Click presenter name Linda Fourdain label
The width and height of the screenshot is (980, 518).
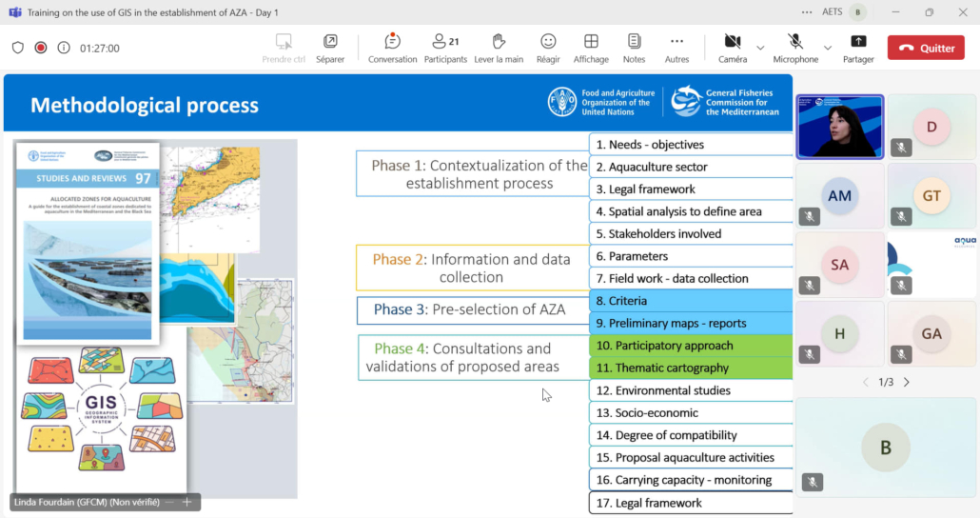(87, 502)
